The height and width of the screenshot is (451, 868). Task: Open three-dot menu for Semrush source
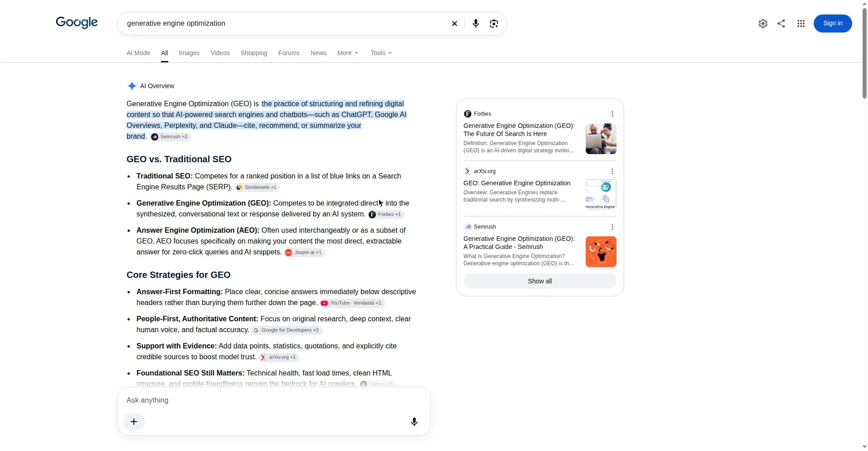[x=612, y=227]
